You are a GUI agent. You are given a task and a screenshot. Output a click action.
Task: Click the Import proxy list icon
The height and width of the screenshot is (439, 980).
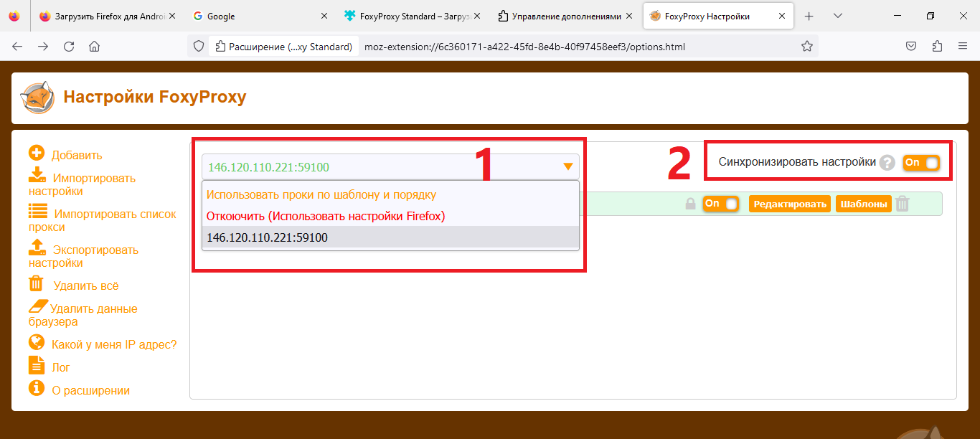pos(38,211)
